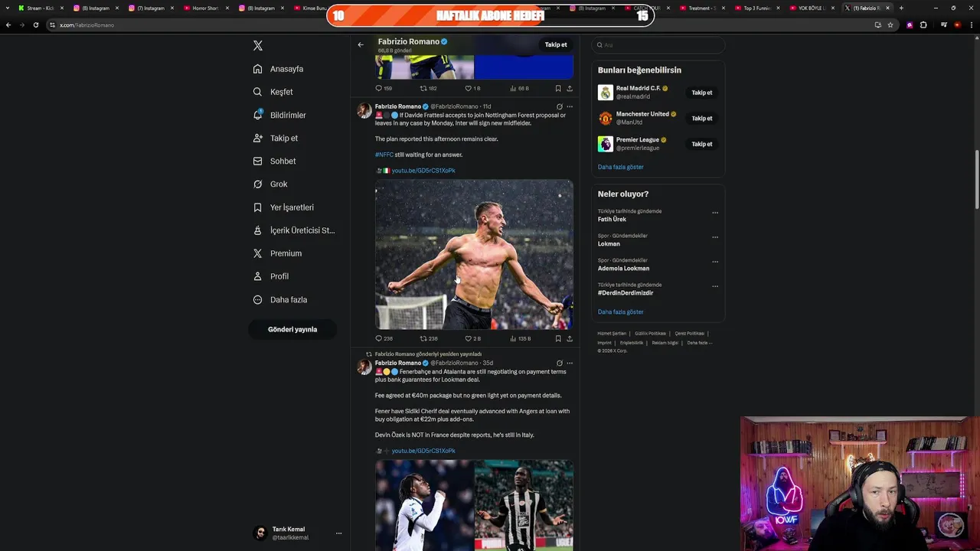Viewport: 980px width, 551px height.
Task: Show more suggested accounts link
Action: point(621,167)
